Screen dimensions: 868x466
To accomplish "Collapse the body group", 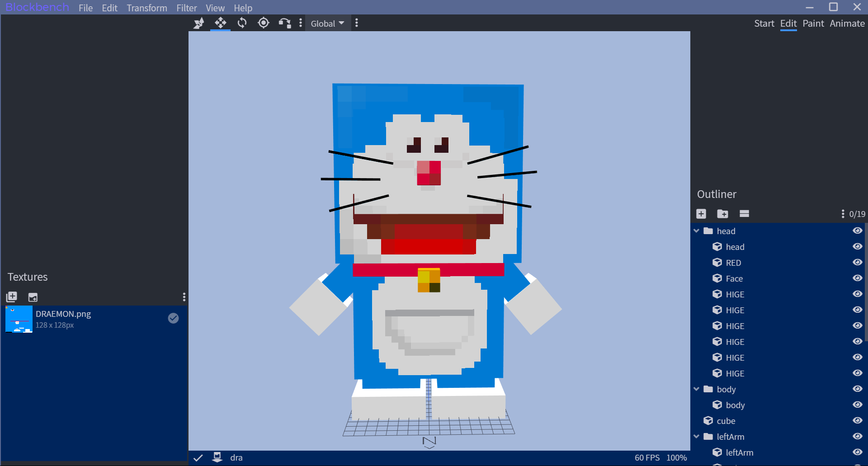I will [697, 389].
